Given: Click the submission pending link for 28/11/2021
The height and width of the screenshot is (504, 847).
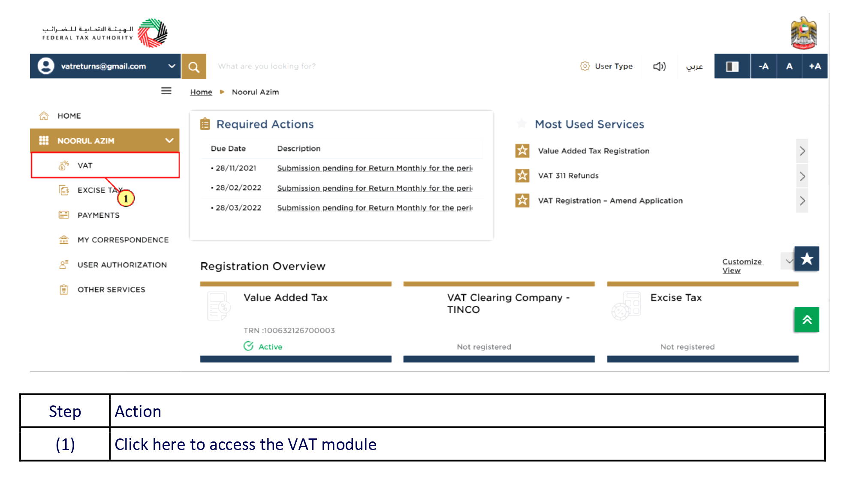Looking at the screenshot, I should click(374, 168).
